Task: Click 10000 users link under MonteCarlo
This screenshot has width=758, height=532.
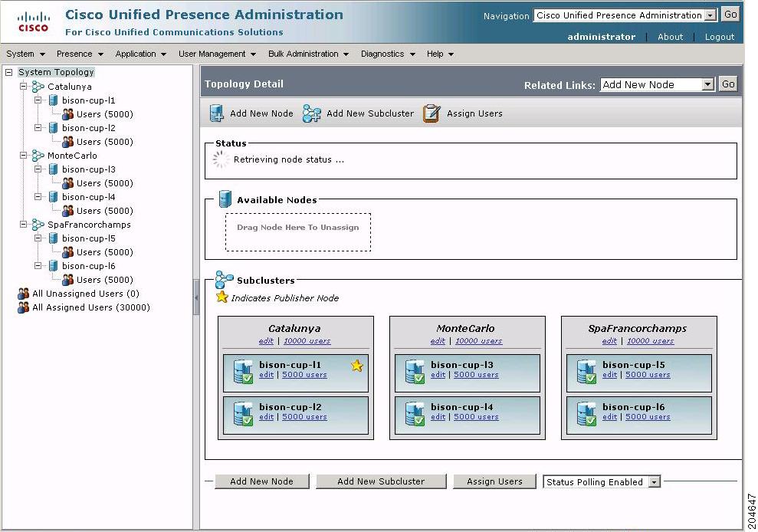Action: coord(478,341)
